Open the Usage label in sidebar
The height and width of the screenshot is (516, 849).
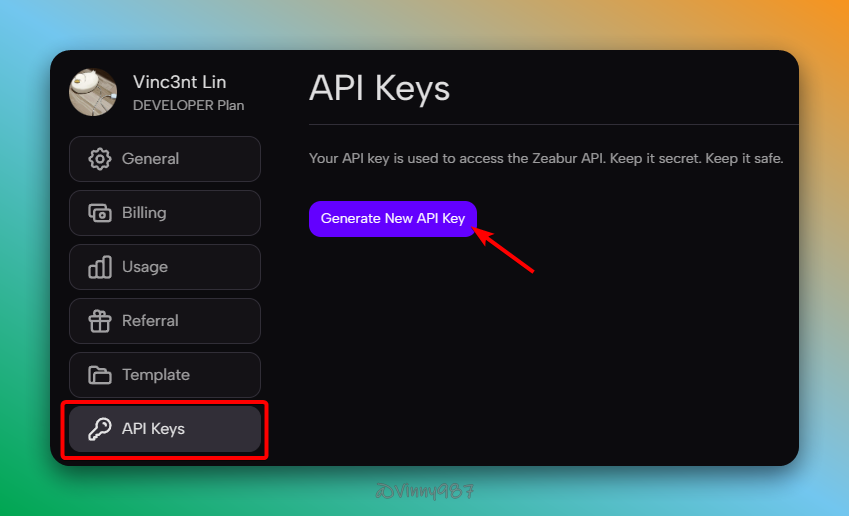[x=145, y=267]
